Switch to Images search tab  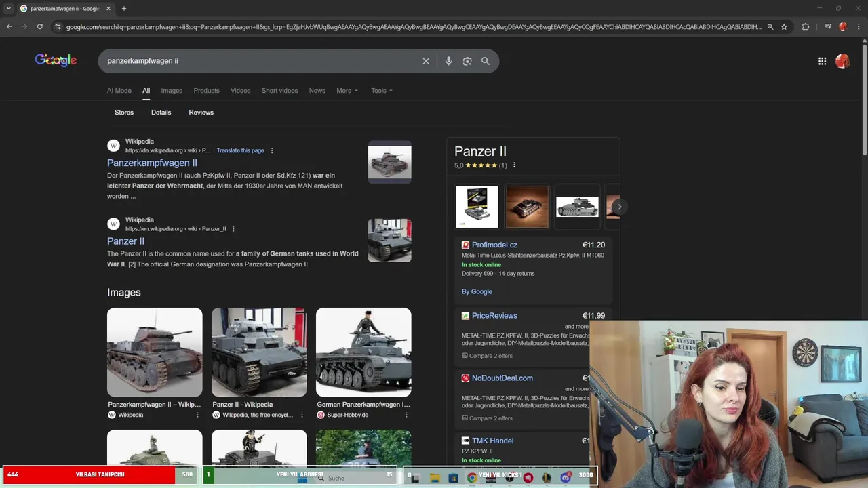click(172, 91)
